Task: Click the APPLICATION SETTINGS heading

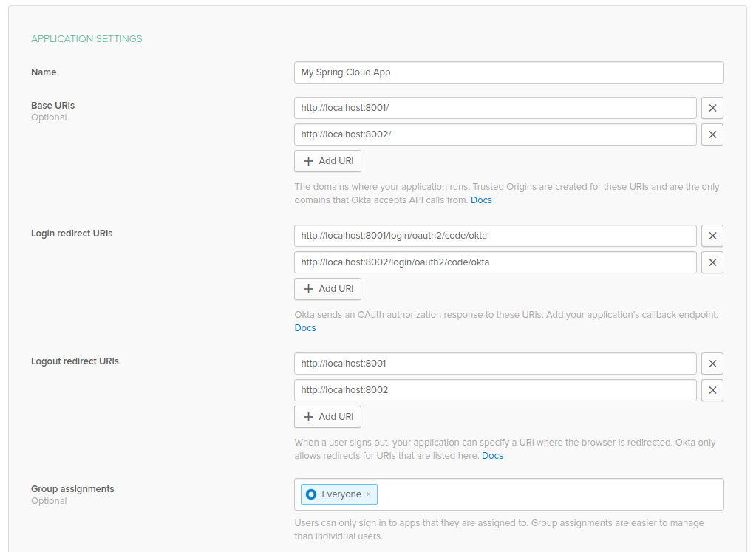Action: click(86, 39)
